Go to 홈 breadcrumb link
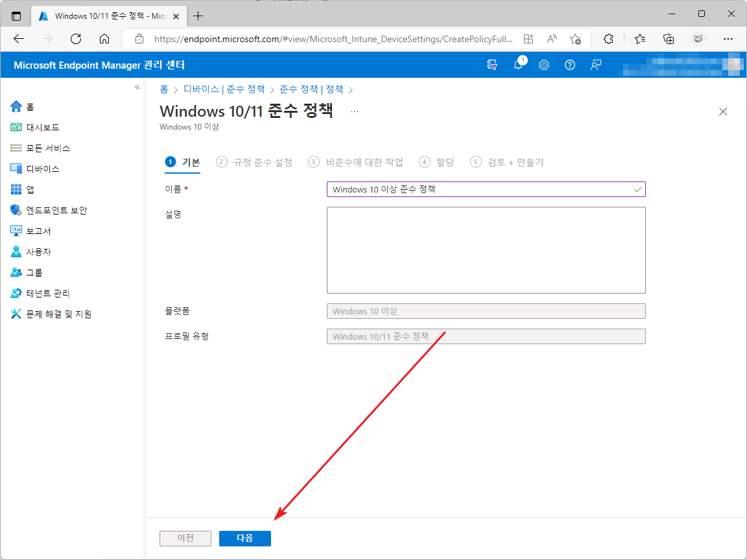The height and width of the screenshot is (560, 747). tap(164, 89)
